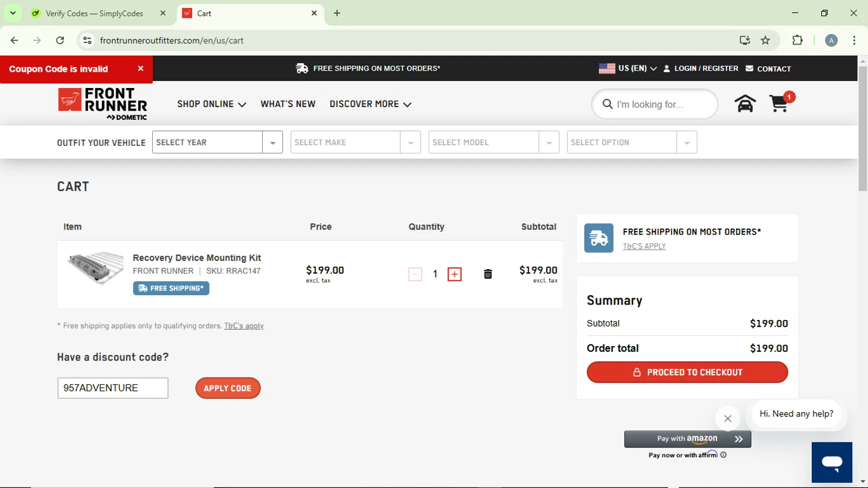Click Pay with Amazon button
The width and height of the screenshot is (868, 488).
[687, 439]
